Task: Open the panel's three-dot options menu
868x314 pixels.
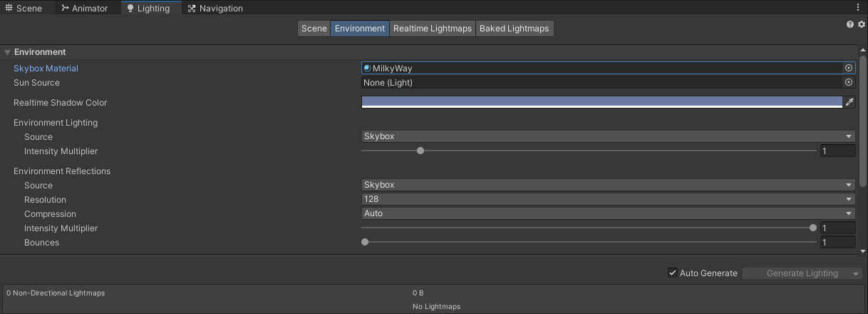Action: tap(858, 7)
